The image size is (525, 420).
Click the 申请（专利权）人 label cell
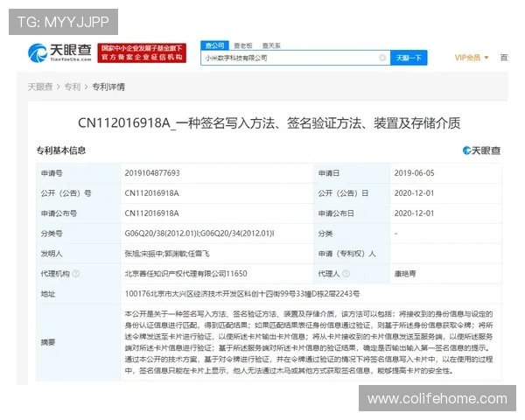(352, 254)
